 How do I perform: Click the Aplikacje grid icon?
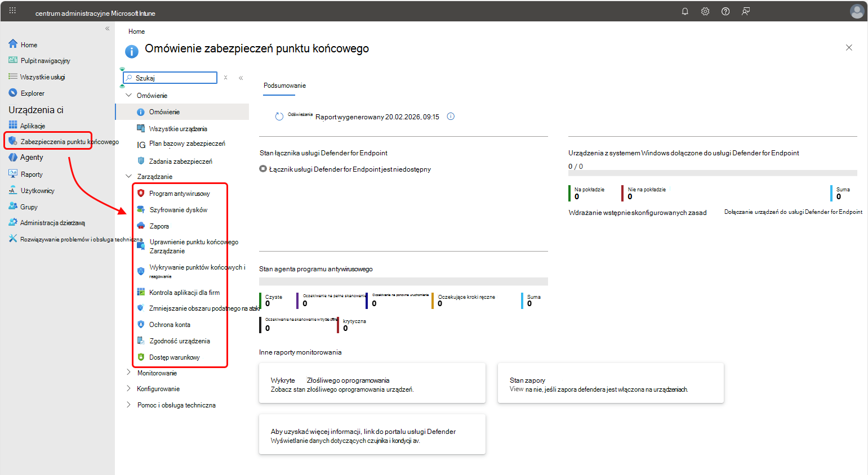point(13,125)
